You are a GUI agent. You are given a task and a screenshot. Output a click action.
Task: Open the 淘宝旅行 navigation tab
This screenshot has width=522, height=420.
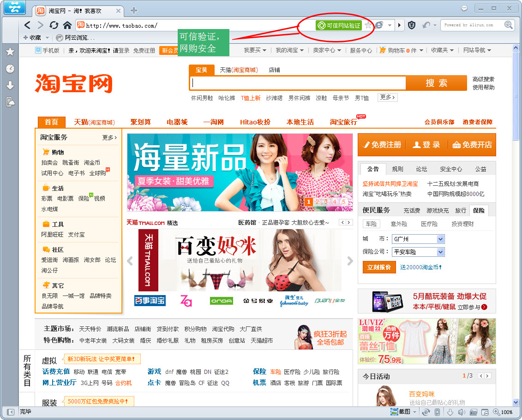343,122
